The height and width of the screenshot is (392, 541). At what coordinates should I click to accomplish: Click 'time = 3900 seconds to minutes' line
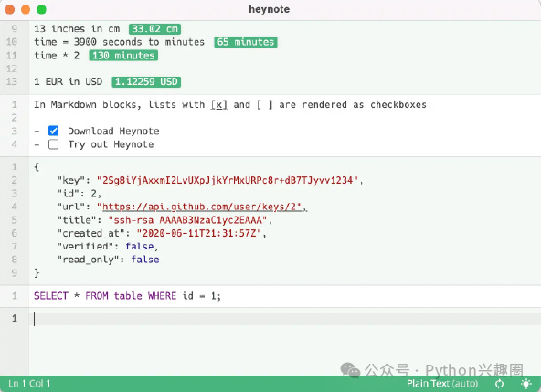pos(119,42)
